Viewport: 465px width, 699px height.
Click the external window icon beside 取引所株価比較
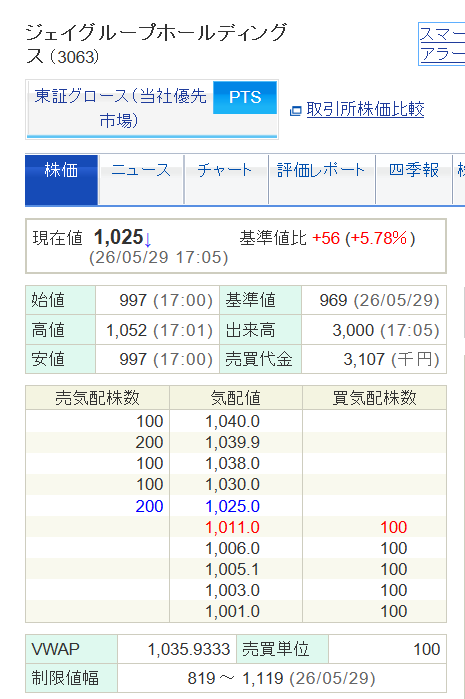click(x=295, y=111)
